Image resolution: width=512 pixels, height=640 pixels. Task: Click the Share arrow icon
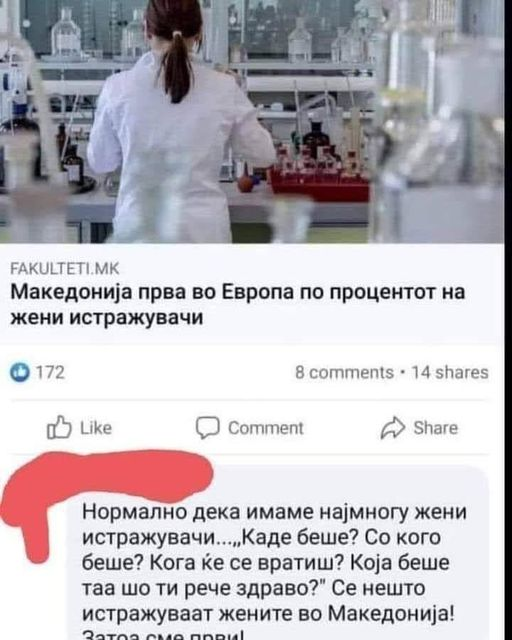[393, 428]
